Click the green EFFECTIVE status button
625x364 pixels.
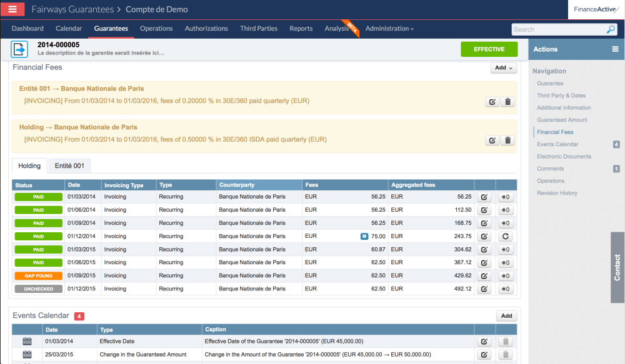coord(489,49)
